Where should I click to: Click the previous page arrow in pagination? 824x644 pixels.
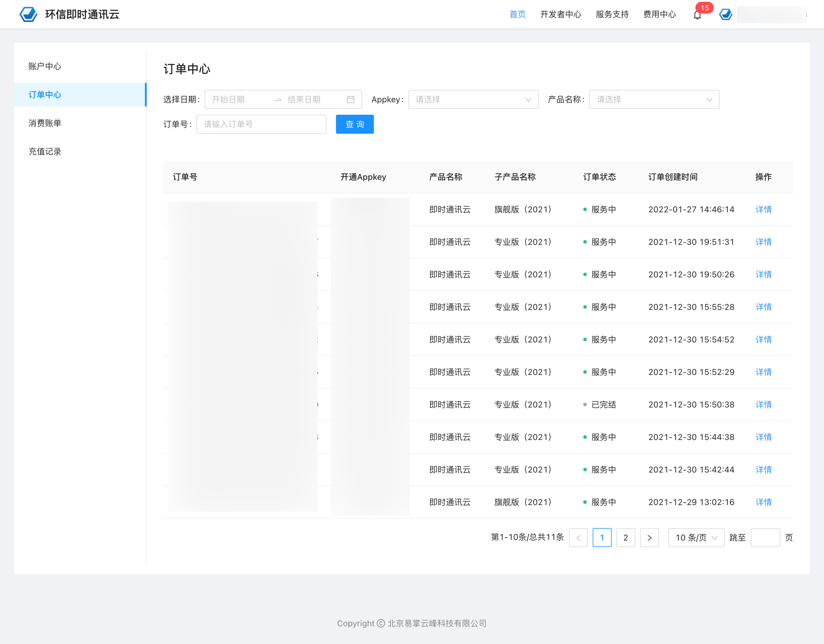coord(579,538)
